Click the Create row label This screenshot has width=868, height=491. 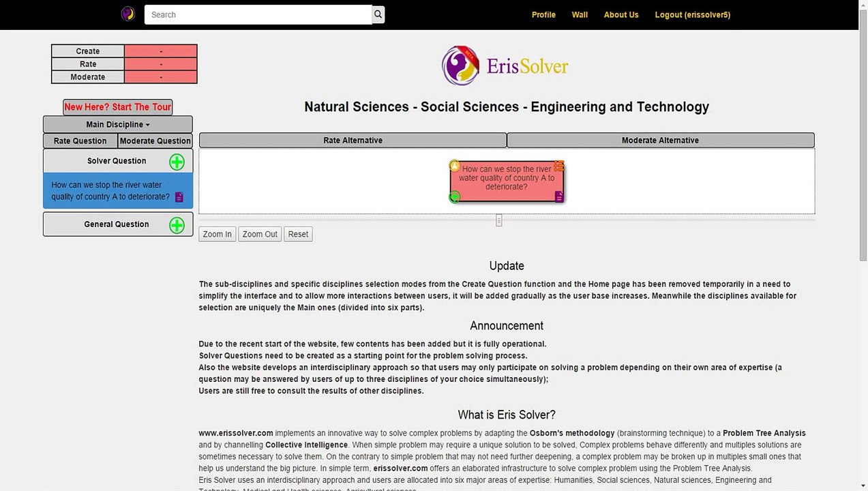pyautogui.click(x=88, y=51)
